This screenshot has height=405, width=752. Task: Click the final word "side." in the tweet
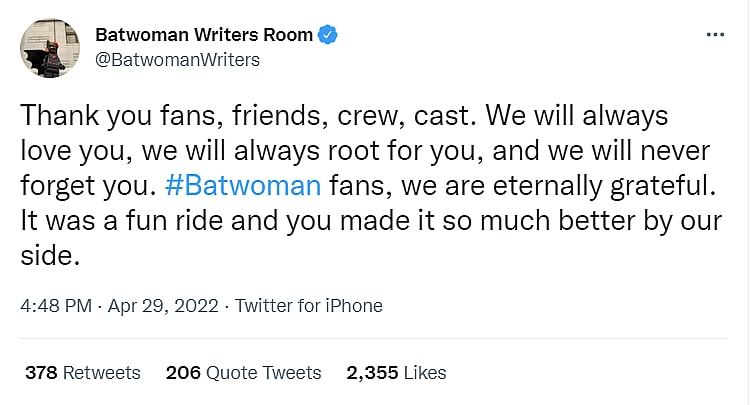point(48,256)
